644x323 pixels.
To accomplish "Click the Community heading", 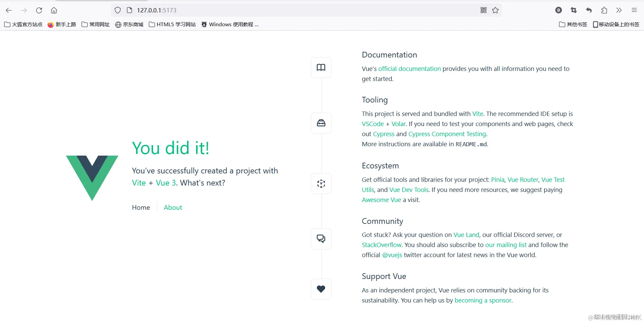I will (x=382, y=221).
